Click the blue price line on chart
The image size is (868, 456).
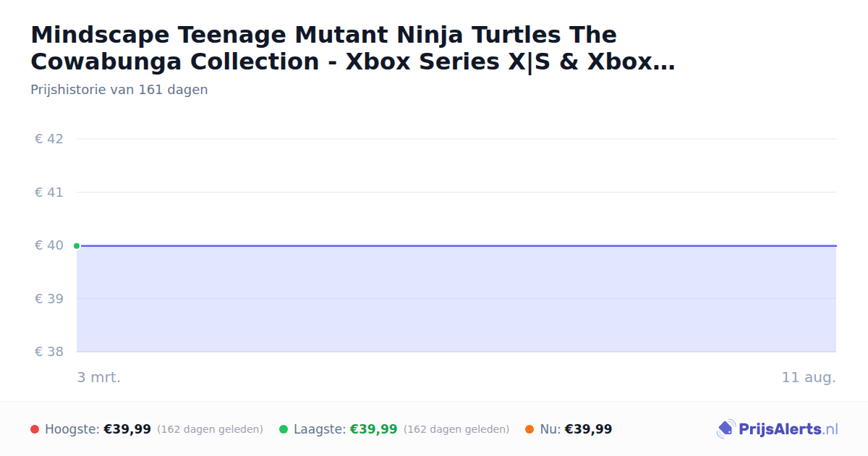click(x=456, y=245)
